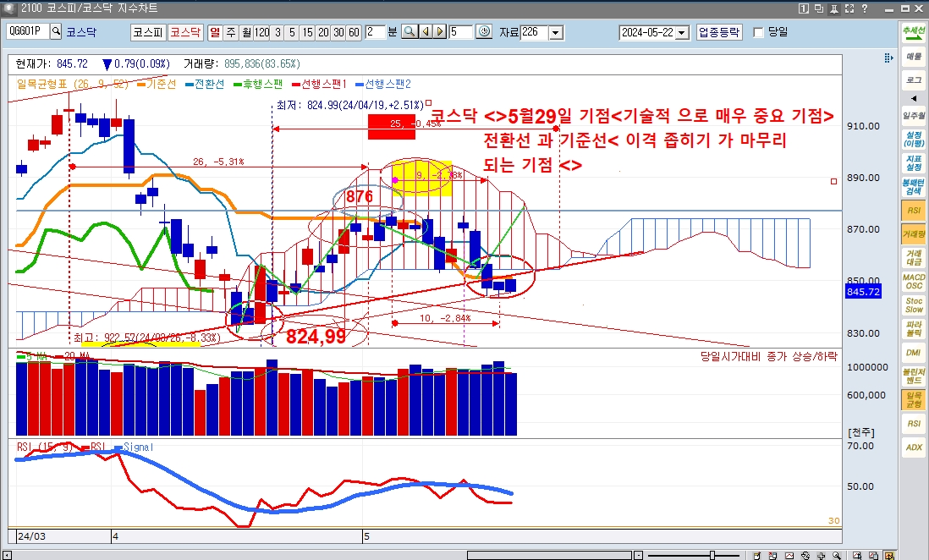Collapse the sidebar with the small black left arrow
This screenshot has height=560, width=929.
(x=914, y=99)
